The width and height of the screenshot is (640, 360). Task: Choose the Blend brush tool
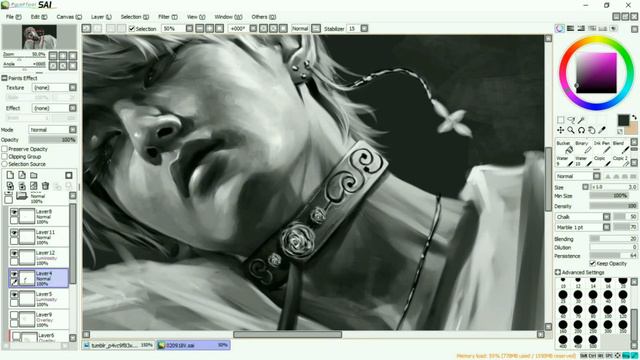click(620, 147)
